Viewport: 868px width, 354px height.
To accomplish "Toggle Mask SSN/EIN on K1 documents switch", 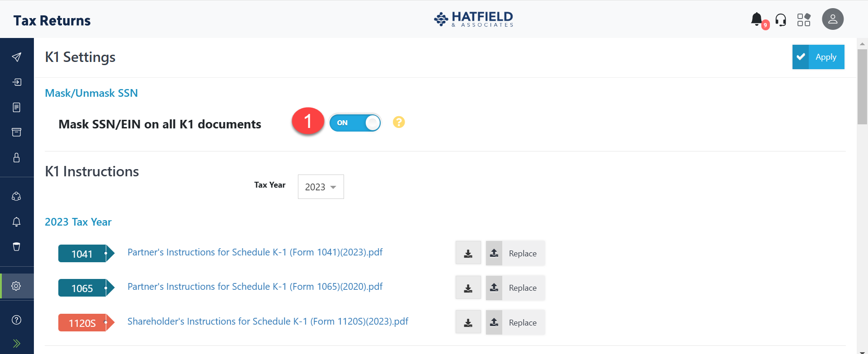I will [x=355, y=123].
